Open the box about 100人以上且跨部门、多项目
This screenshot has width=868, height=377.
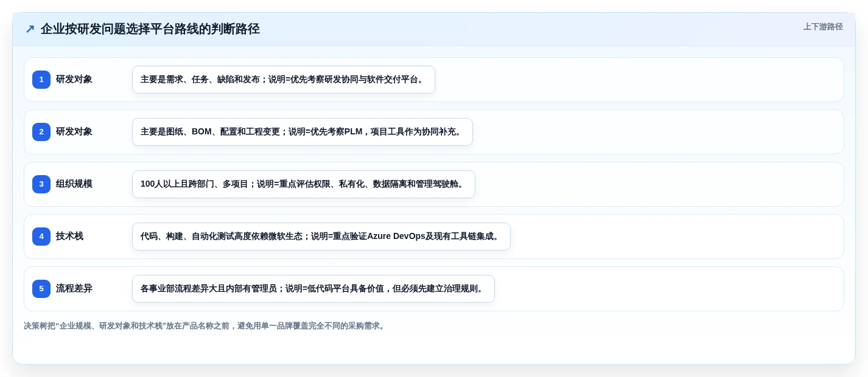point(304,184)
